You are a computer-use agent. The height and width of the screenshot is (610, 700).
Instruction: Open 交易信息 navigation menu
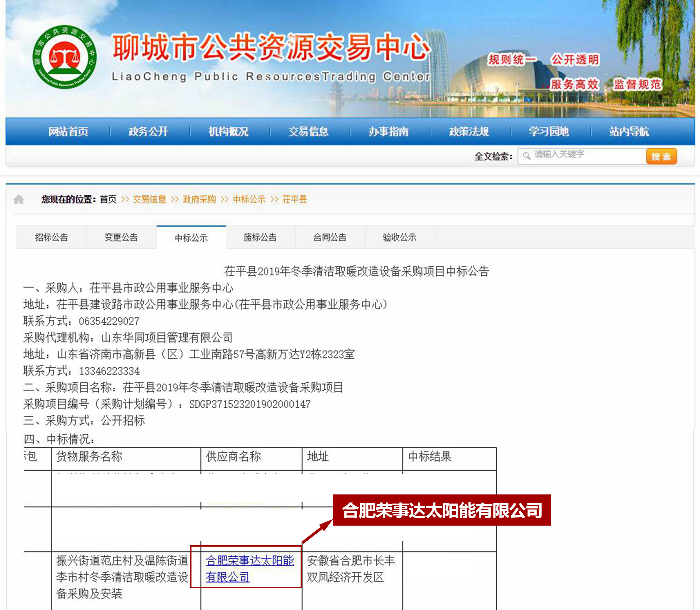pos(308,132)
